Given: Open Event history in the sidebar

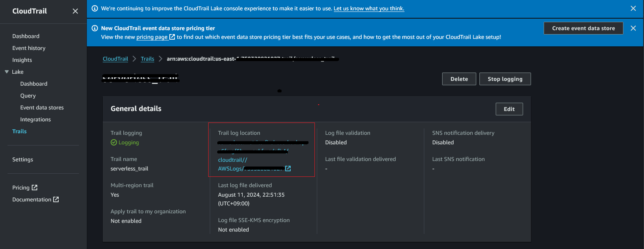Looking at the screenshot, I should coord(29,48).
